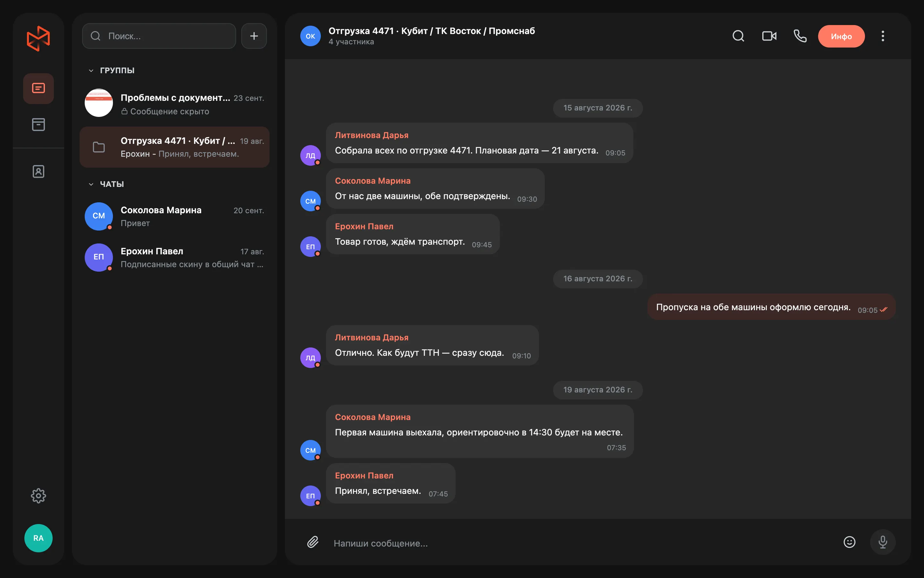Image resolution: width=924 pixels, height=578 pixels.
Task: Open the three-dot more options menu
Action: pyautogui.click(x=883, y=36)
